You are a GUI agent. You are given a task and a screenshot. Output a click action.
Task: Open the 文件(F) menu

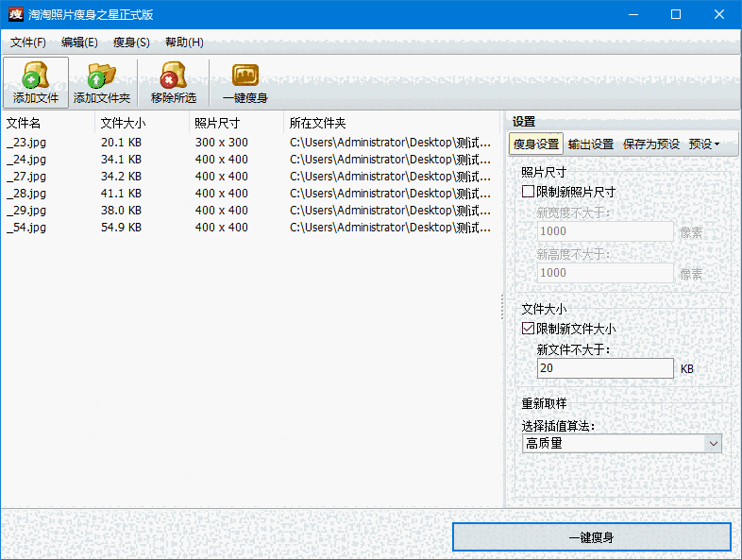click(28, 42)
